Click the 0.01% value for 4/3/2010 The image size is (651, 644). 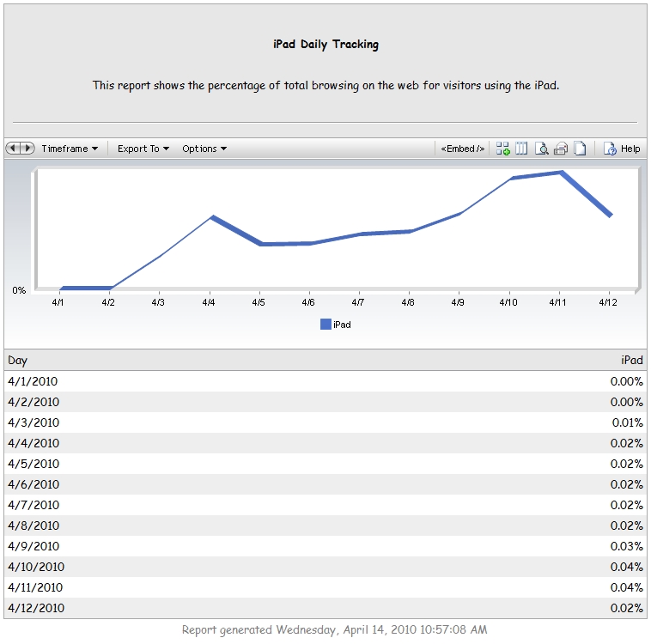pyautogui.click(x=627, y=422)
